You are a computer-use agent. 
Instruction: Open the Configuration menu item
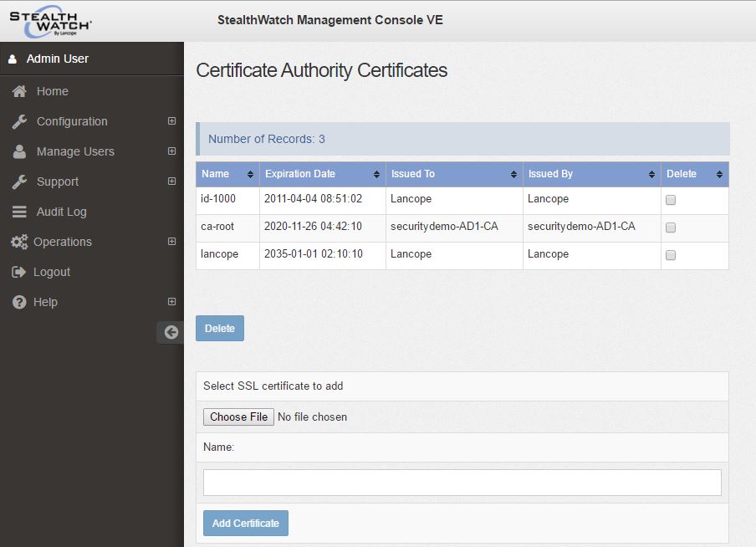[x=72, y=121]
